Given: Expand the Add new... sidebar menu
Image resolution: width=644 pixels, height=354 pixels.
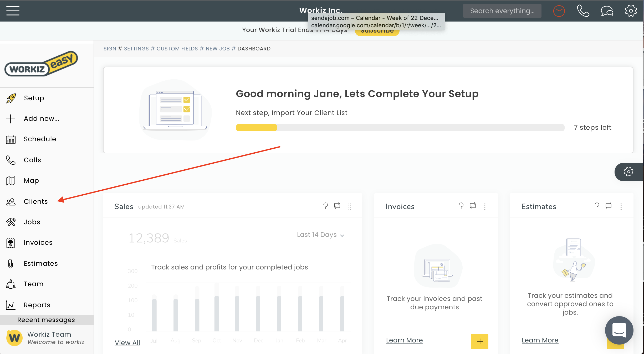Looking at the screenshot, I should tap(41, 119).
